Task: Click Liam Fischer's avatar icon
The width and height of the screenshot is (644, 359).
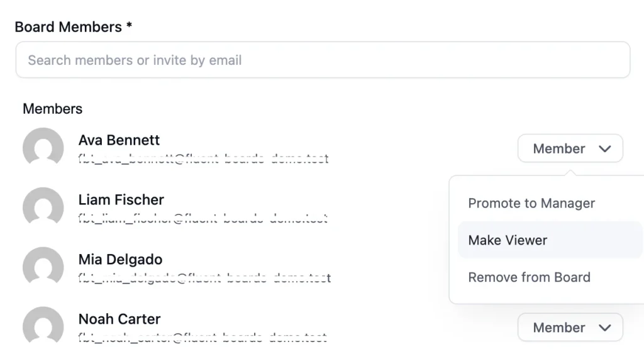Action: 43,207
